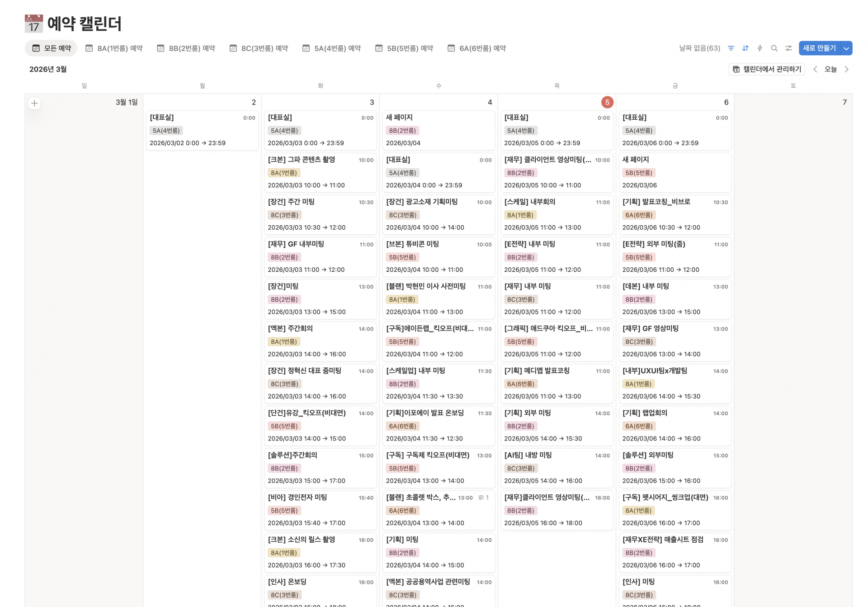Open 새 페이지 card on March 6
Image resolution: width=868 pixels, height=607 pixels.
(675, 172)
